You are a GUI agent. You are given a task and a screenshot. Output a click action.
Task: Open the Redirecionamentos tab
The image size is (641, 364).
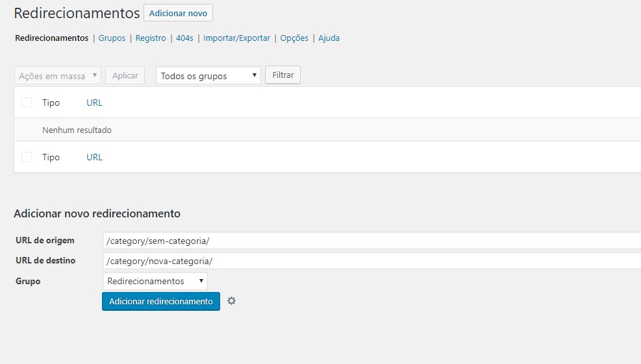(x=51, y=38)
